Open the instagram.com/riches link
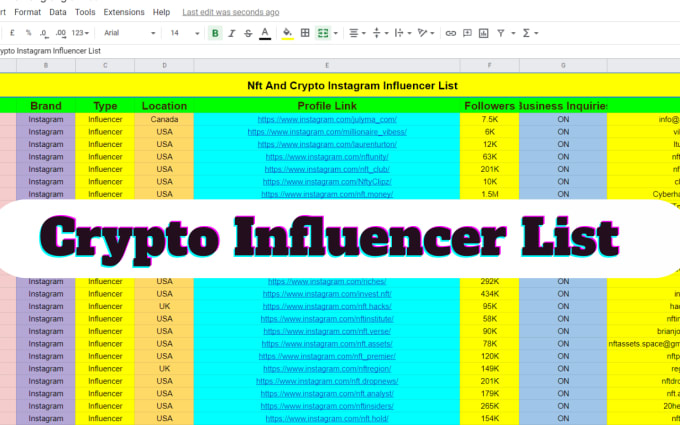Image resolution: width=680 pixels, height=425 pixels. click(327, 281)
